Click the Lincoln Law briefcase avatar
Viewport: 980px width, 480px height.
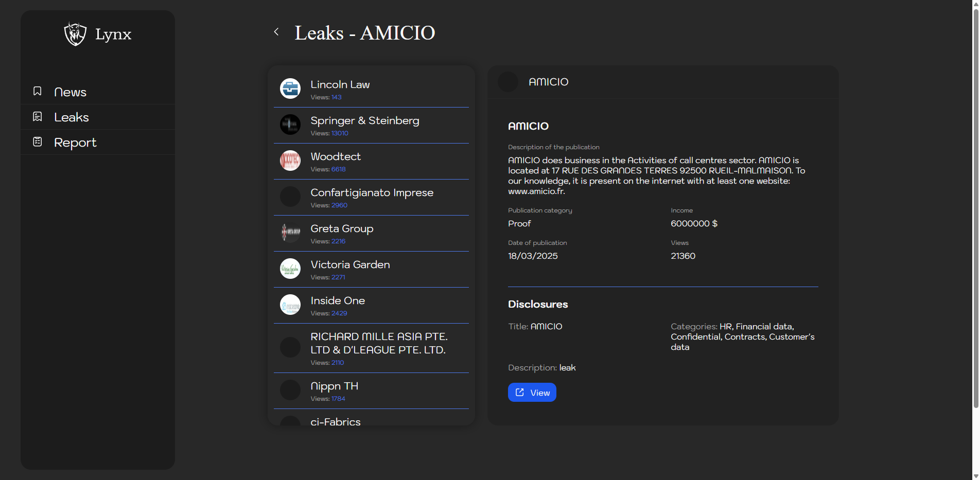tap(290, 88)
